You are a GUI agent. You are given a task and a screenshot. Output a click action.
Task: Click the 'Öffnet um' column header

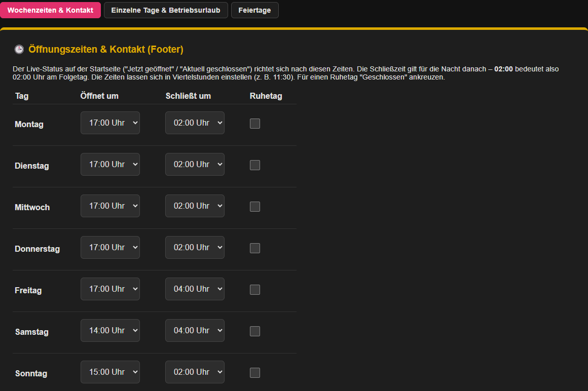99,96
